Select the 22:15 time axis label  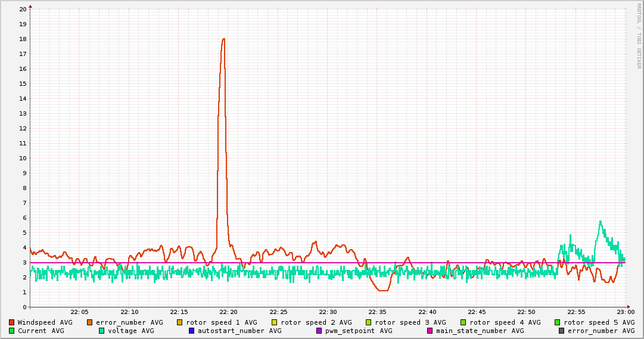pyautogui.click(x=179, y=312)
